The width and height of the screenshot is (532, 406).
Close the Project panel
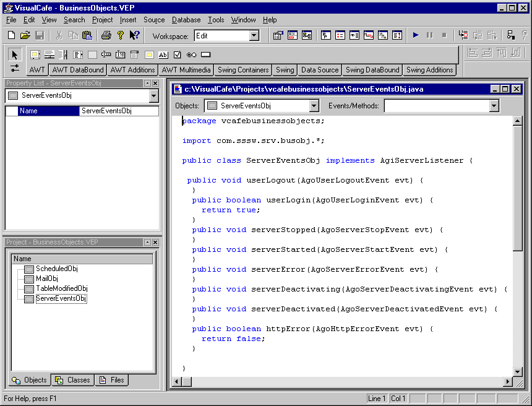(155, 243)
